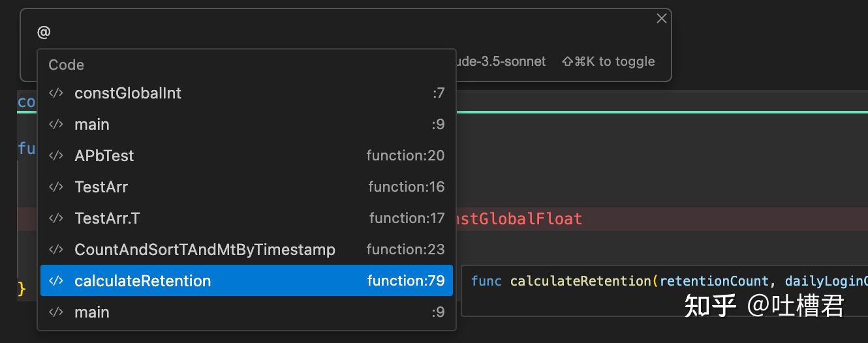Click the code icon beside CountAndSortTAndMtByTimestamp
This screenshot has width=868, height=343.
[x=56, y=250]
